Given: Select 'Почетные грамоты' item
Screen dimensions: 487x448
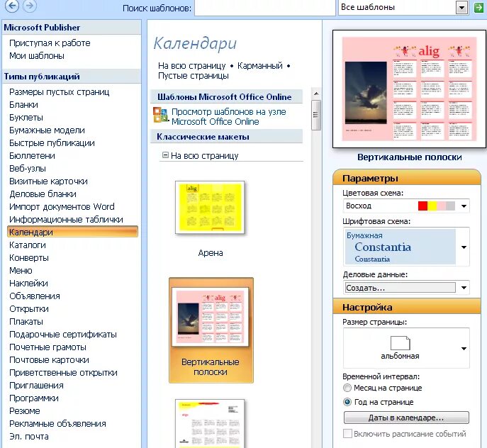Looking at the screenshot, I should 47,347.
